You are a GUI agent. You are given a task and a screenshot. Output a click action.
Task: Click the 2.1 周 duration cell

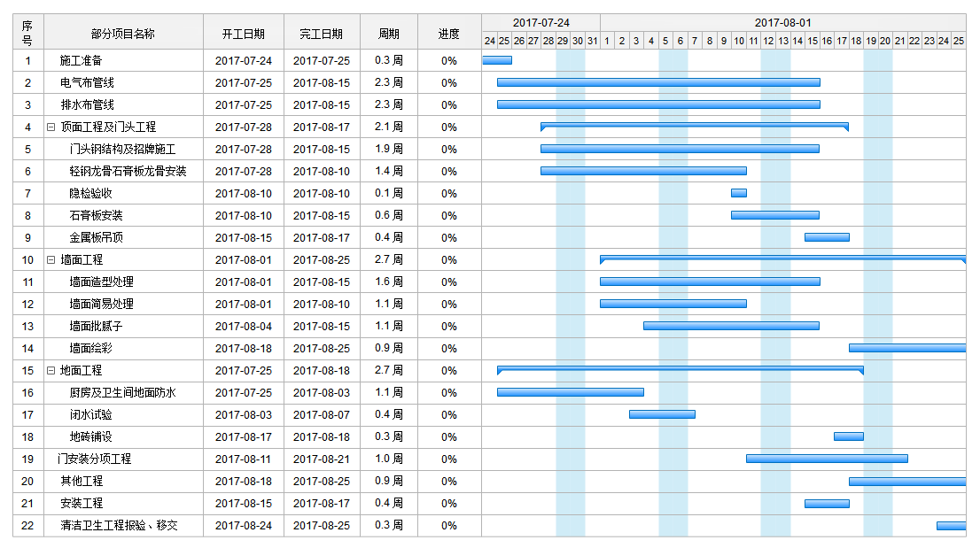[x=389, y=127]
